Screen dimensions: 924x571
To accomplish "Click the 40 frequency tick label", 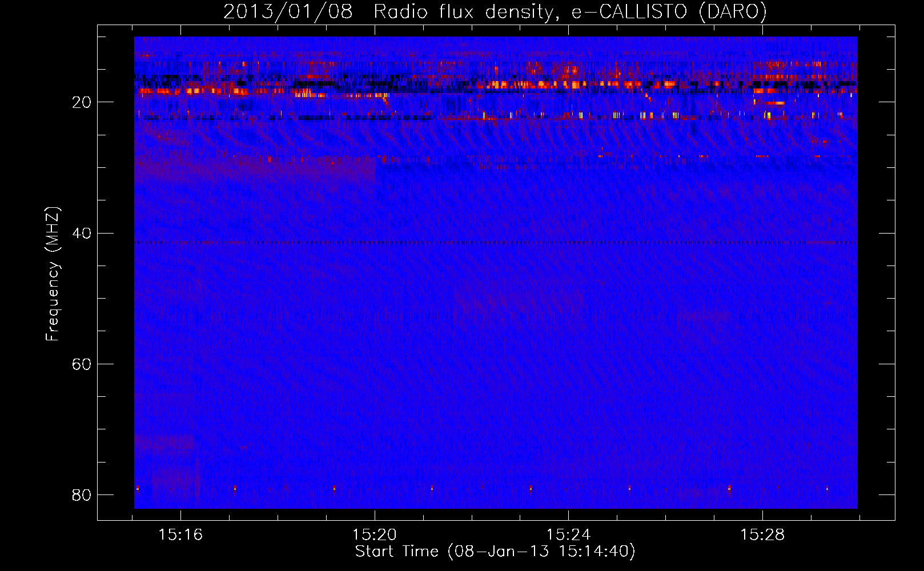I will coord(82,234).
